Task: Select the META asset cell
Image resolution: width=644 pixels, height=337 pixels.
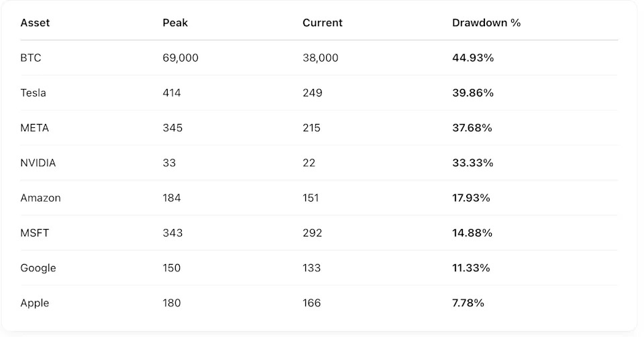Action: pyautogui.click(x=34, y=128)
